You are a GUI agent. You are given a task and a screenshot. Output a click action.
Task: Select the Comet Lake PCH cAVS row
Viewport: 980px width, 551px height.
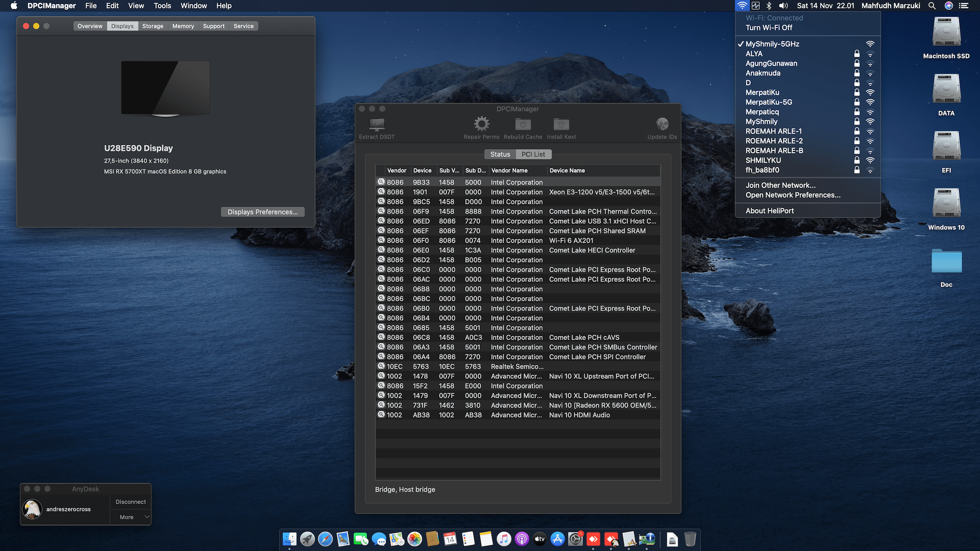tap(518, 337)
